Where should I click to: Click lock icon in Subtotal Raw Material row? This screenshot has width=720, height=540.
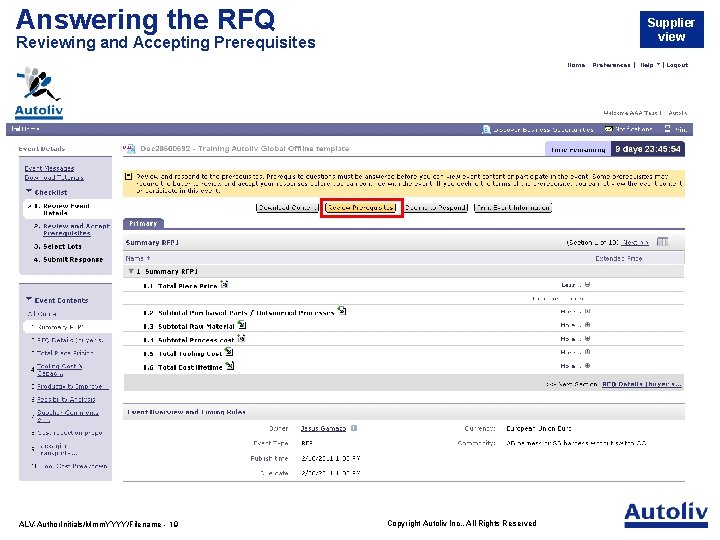pos(588,325)
